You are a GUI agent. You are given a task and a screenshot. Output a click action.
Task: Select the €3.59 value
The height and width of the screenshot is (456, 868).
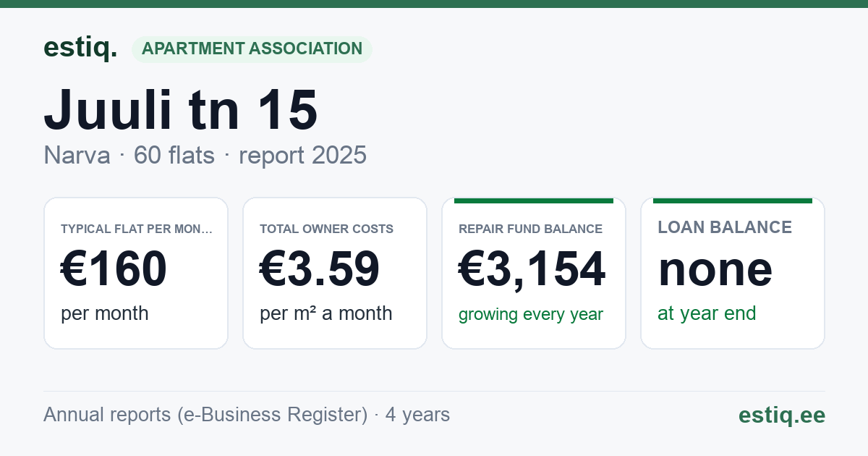(320, 269)
